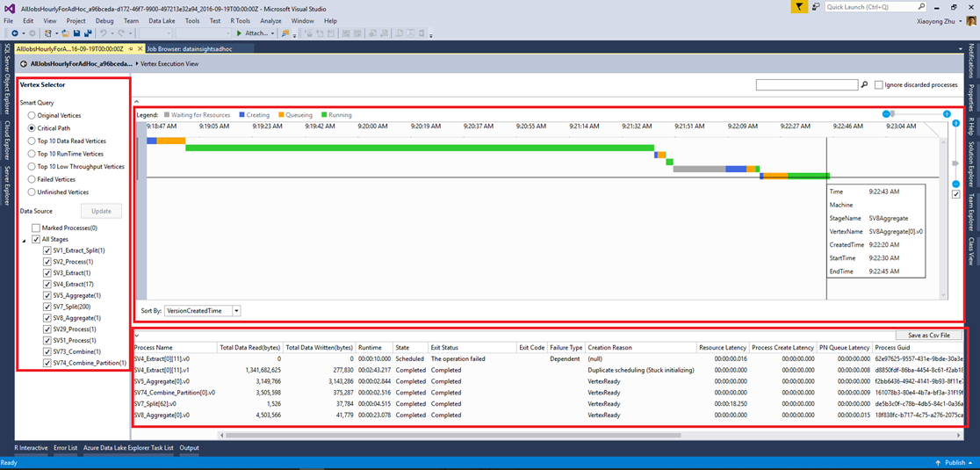Screen dimensions: 980x470
Task: Click the green Start Attach play icon
Action: point(239,33)
